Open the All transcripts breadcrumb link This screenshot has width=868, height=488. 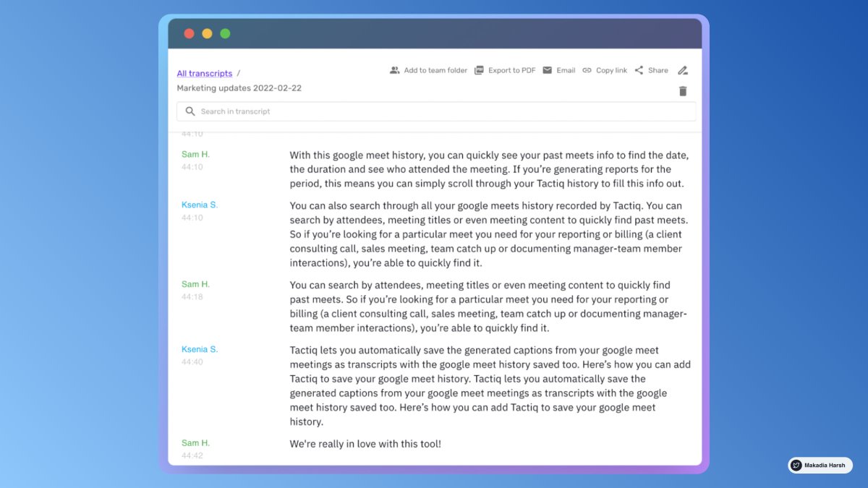coord(205,74)
